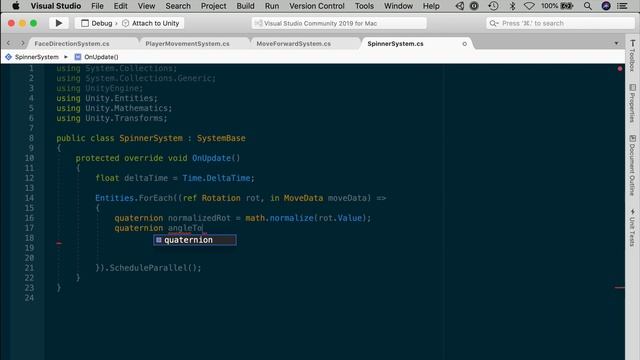The image size is (640, 360).
Task: Click the error indicator dot atop scrollbar
Action: point(620,69)
